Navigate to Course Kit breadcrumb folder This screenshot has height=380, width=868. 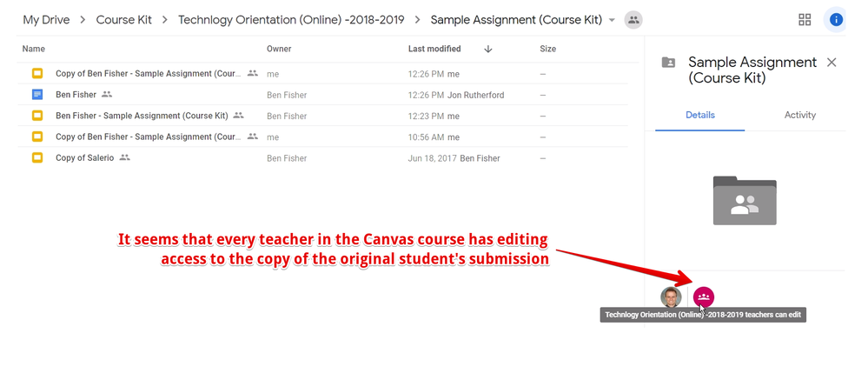point(123,20)
